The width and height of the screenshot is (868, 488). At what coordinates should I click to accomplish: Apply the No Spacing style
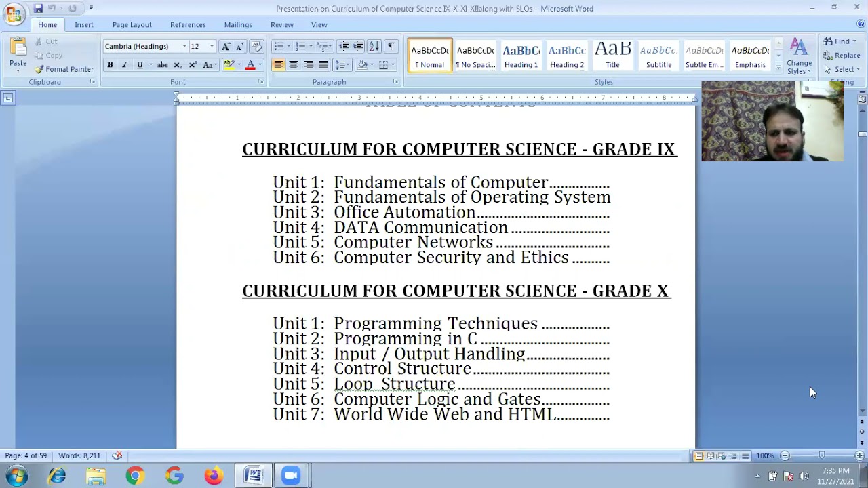(x=475, y=56)
